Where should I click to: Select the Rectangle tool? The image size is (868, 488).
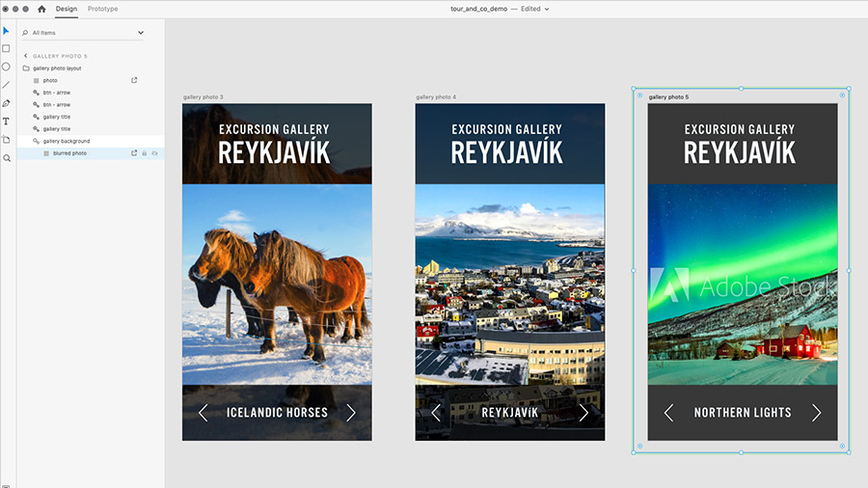point(6,48)
